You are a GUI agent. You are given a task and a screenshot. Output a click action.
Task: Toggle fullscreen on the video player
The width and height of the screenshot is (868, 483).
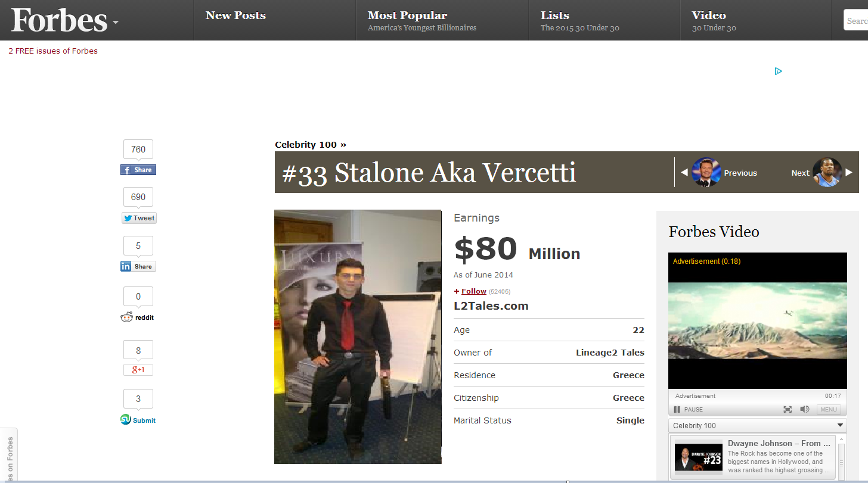pos(788,409)
